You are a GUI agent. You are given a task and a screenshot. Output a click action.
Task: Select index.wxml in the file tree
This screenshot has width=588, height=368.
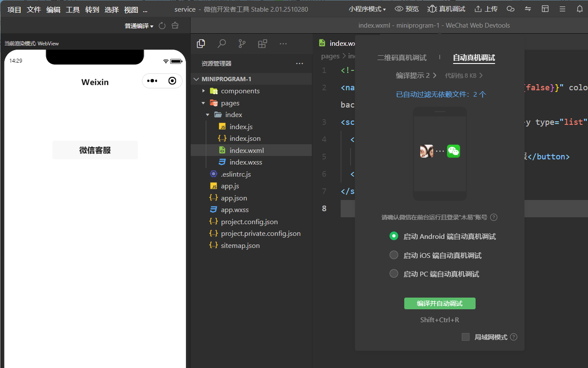pos(246,150)
